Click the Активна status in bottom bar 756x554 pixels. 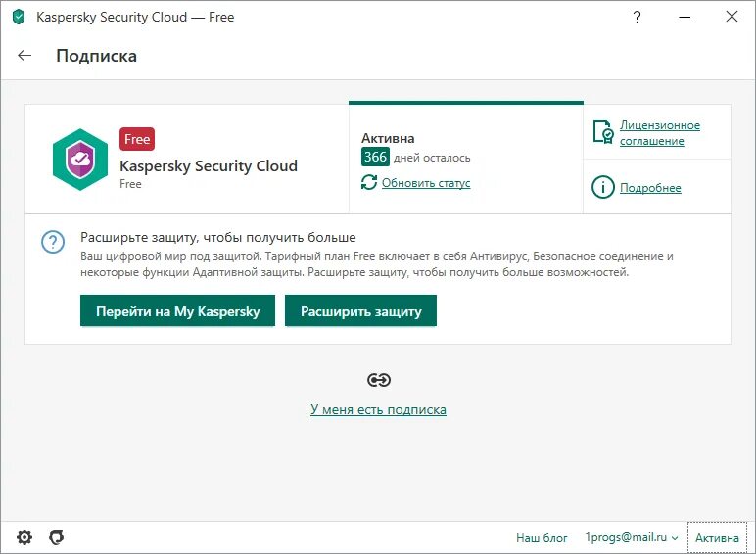[x=717, y=538]
